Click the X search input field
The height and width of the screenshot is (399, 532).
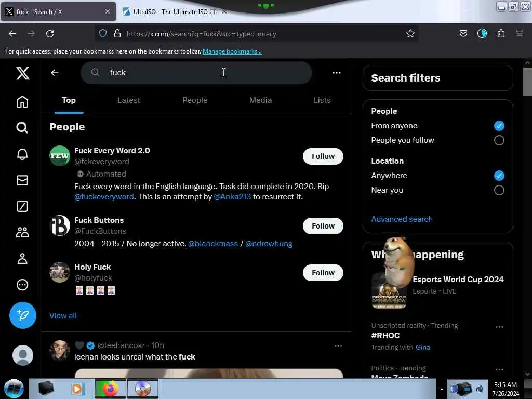(x=196, y=73)
